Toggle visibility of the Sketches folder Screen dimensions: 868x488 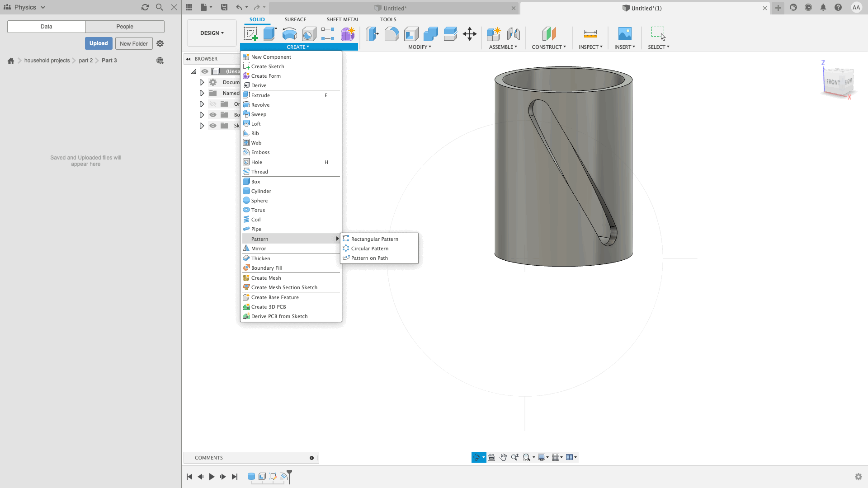click(x=213, y=126)
